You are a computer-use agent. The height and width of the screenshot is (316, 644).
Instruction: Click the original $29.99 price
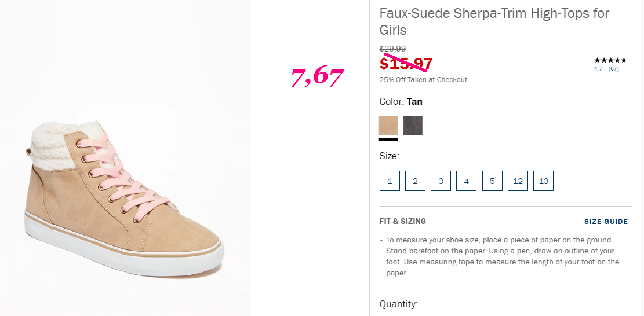[392, 49]
